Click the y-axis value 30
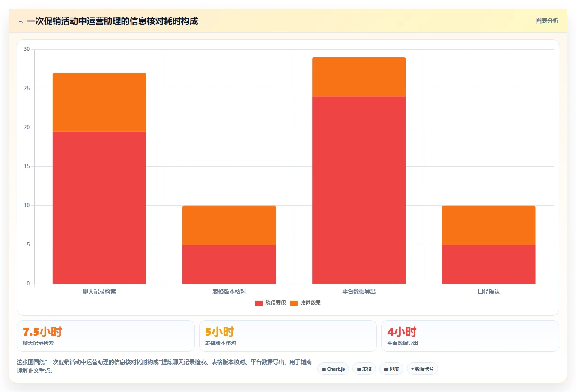The height and width of the screenshot is (392, 576). 27,49
